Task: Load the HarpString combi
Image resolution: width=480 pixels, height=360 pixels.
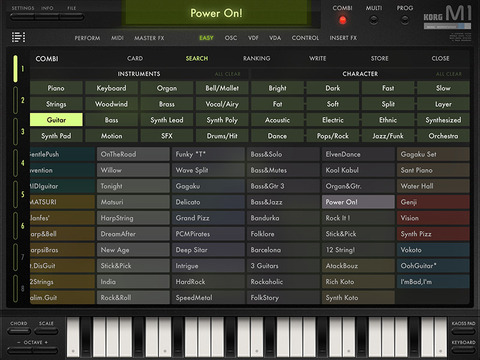Action: pos(133,218)
